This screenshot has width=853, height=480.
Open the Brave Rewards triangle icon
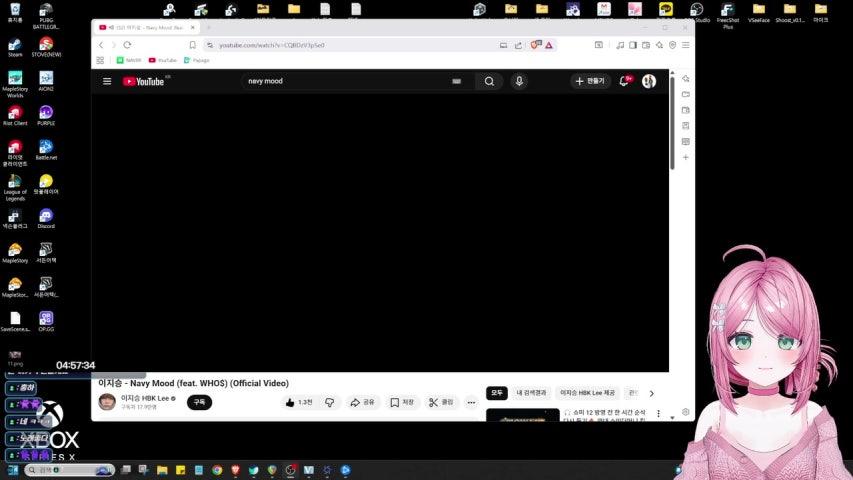point(549,45)
